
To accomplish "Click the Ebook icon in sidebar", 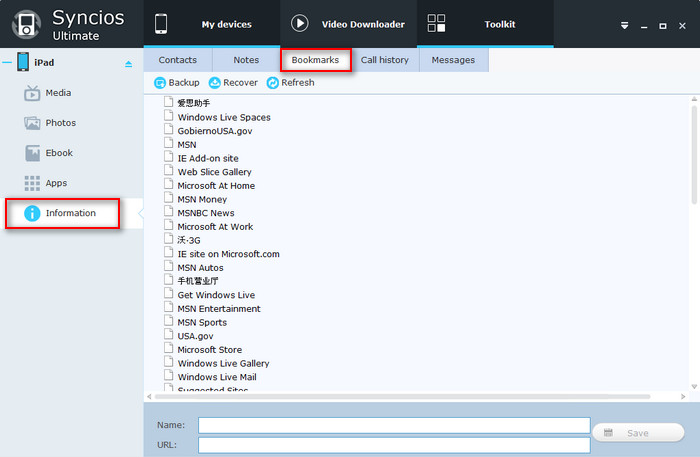I will (x=33, y=153).
